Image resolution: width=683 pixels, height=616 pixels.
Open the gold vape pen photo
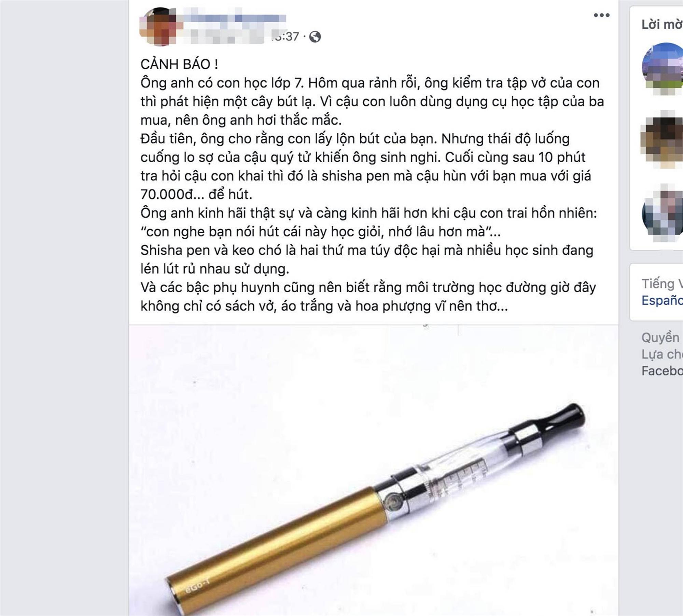click(x=374, y=471)
